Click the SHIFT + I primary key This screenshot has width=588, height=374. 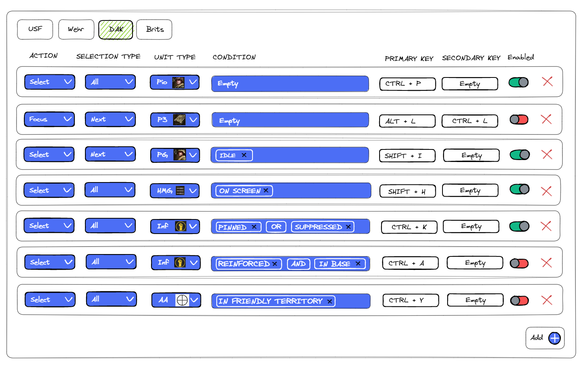(x=407, y=156)
